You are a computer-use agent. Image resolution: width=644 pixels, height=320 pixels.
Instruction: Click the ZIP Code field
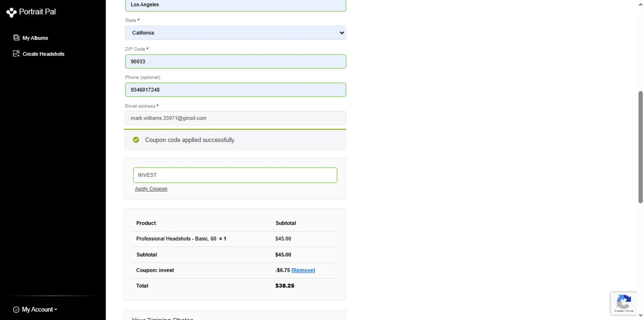(235, 61)
